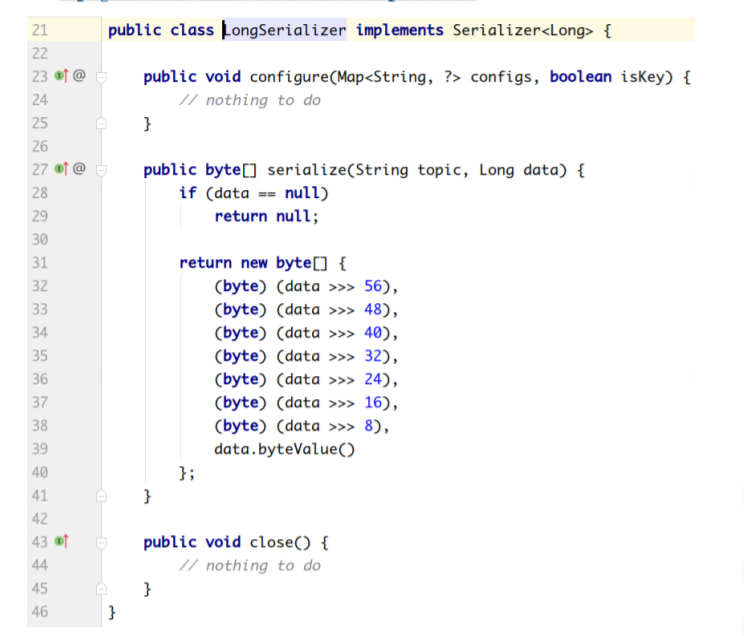This screenshot has width=744, height=636.
Task: Click the implements gutter icon on line 27
Action: pos(61,168)
